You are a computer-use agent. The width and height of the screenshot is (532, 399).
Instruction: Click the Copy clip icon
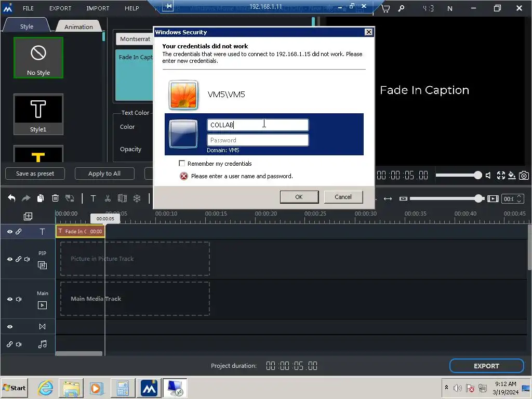[x=41, y=198]
